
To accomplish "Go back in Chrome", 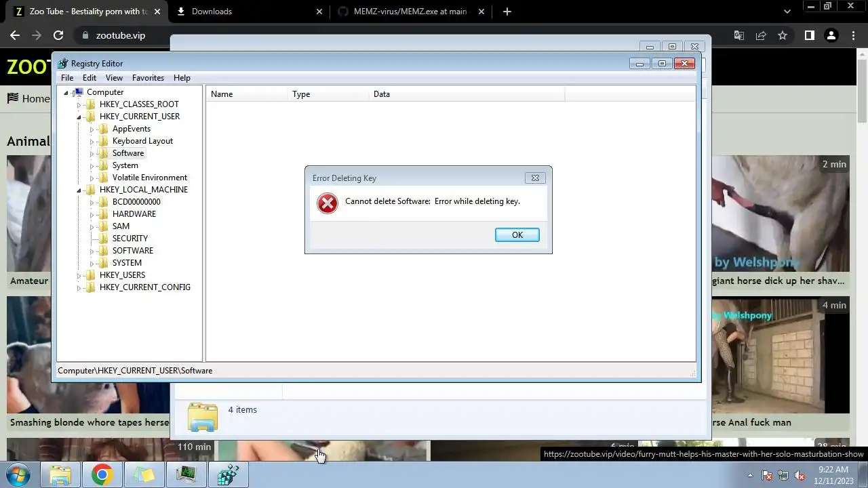I will 15,35.
